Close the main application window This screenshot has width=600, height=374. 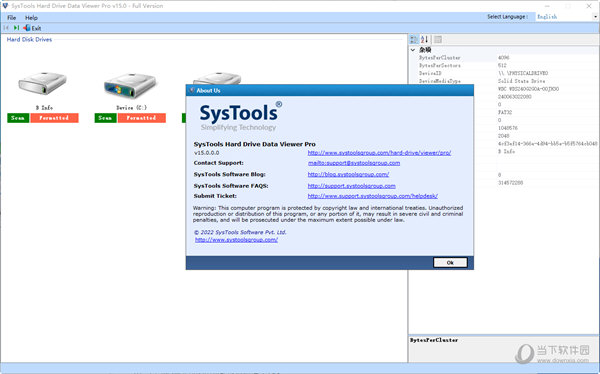tap(589, 6)
